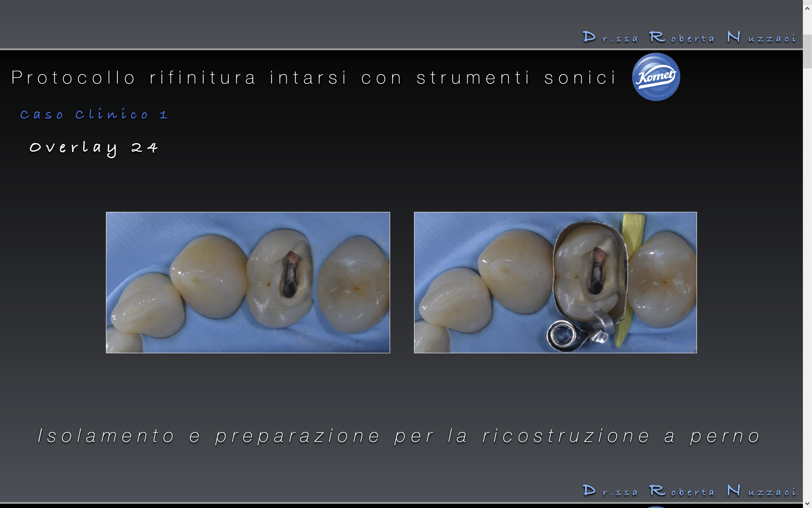Image resolution: width=812 pixels, height=508 pixels.
Task: Click the scrollbar down arrow
Action: pyautogui.click(x=807, y=503)
